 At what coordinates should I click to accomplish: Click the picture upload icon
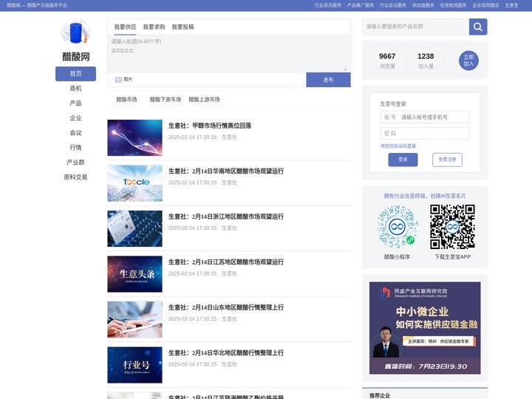tap(118, 80)
